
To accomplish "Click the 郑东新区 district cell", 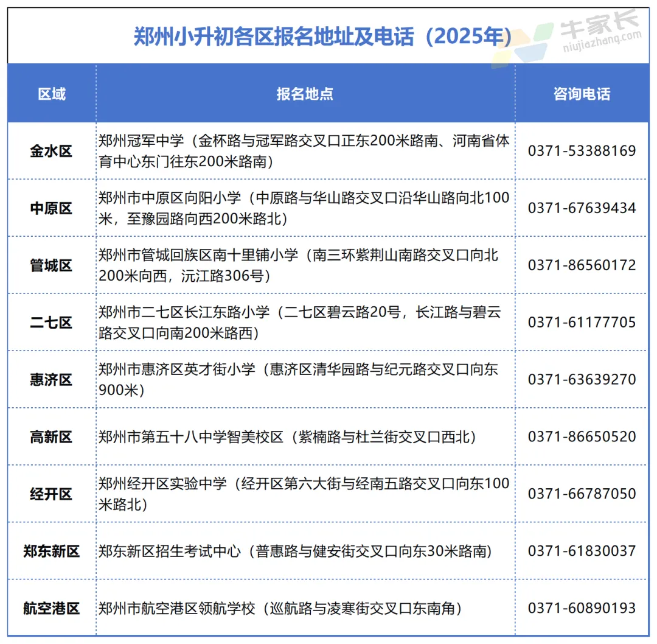I will coord(52,551).
